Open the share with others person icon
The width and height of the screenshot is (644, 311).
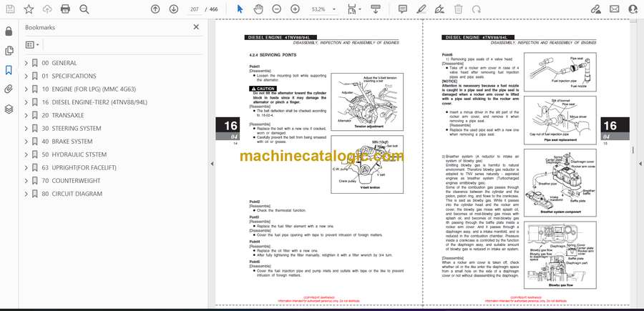pyautogui.click(x=633, y=9)
